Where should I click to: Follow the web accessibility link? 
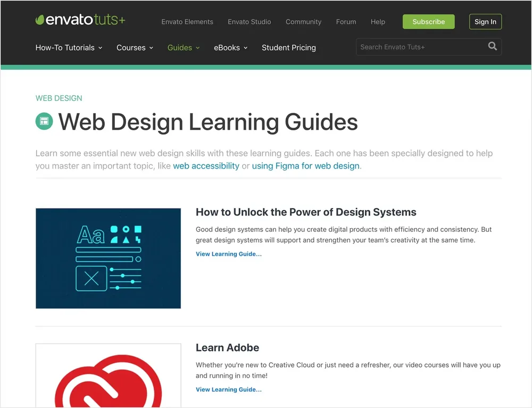click(x=206, y=166)
